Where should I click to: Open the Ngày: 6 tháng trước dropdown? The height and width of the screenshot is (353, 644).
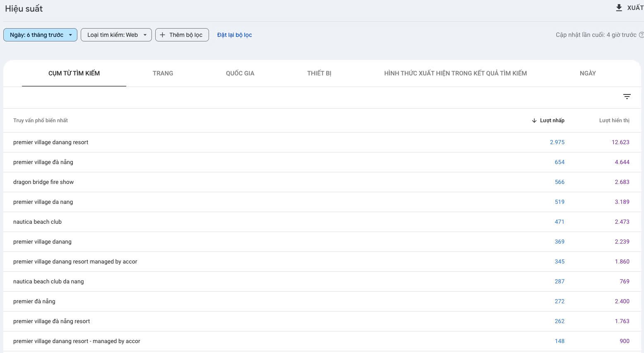pyautogui.click(x=40, y=35)
